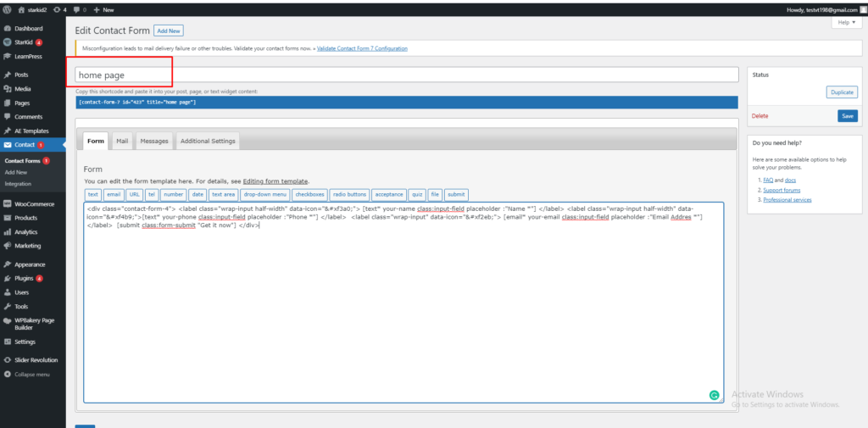The image size is (868, 428).
Task: Click the Collapse menu arrow icon
Action: click(x=8, y=375)
